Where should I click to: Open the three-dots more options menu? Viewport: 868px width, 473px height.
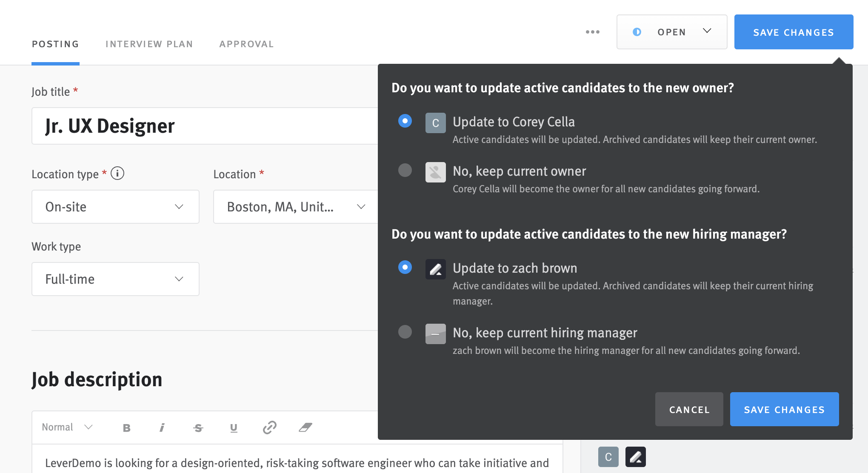tap(592, 32)
